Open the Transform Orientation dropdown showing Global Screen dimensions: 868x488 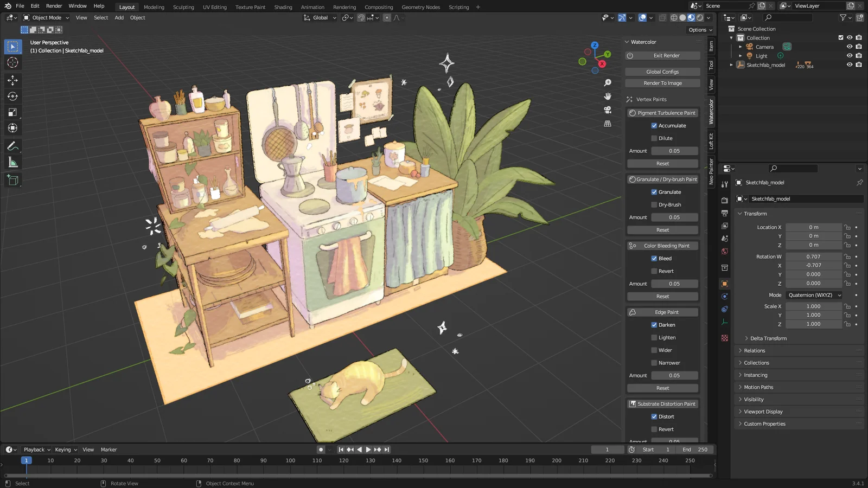point(319,17)
